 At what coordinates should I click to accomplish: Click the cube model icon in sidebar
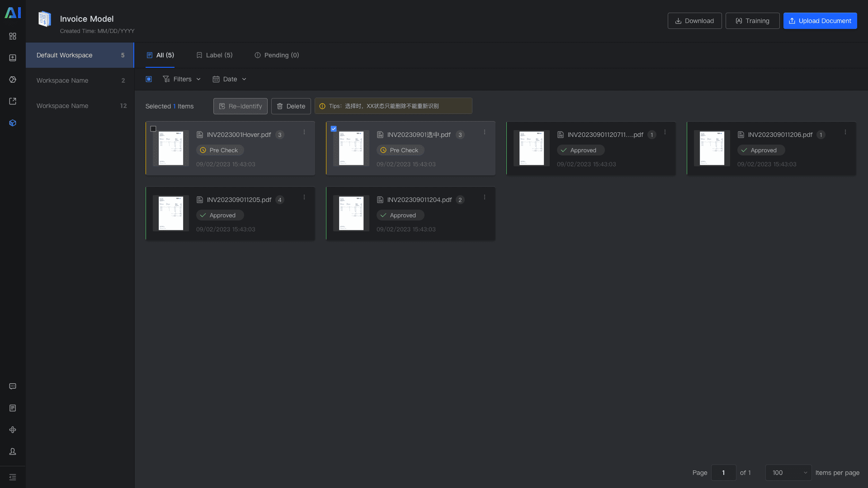(x=13, y=123)
